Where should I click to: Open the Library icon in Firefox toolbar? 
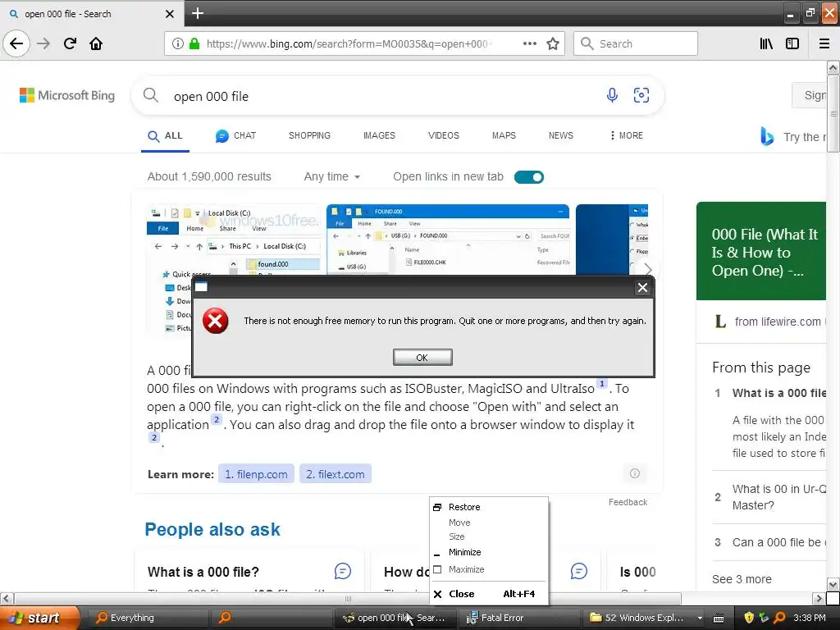pos(766,43)
